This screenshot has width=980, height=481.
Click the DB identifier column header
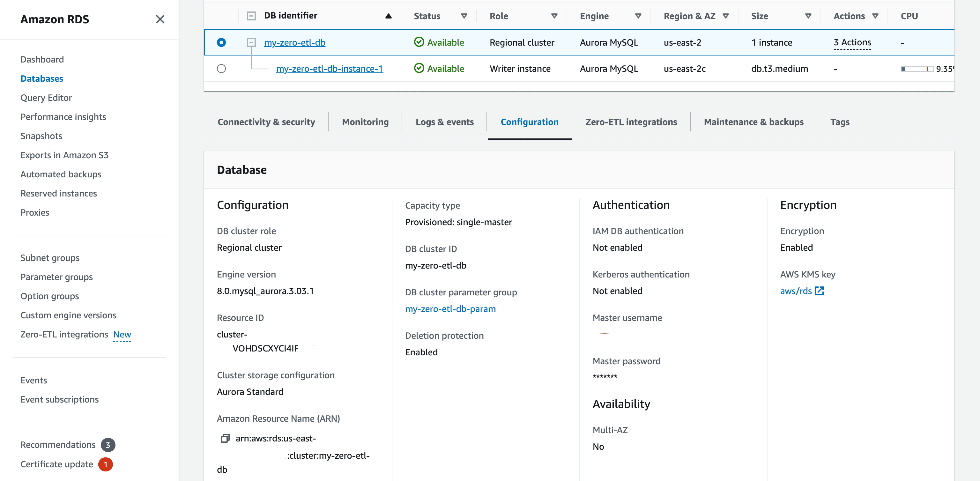tap(291, 16)
